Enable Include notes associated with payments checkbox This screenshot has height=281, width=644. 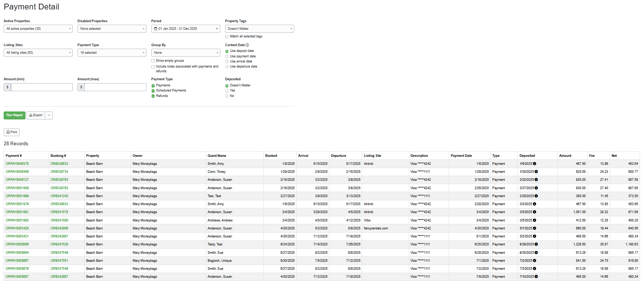point(153,67)
